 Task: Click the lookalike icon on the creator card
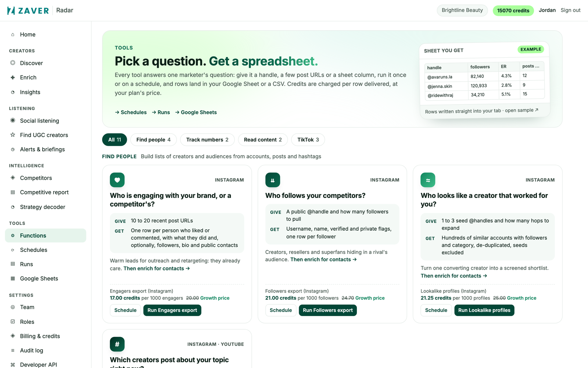tap(428, 180)
